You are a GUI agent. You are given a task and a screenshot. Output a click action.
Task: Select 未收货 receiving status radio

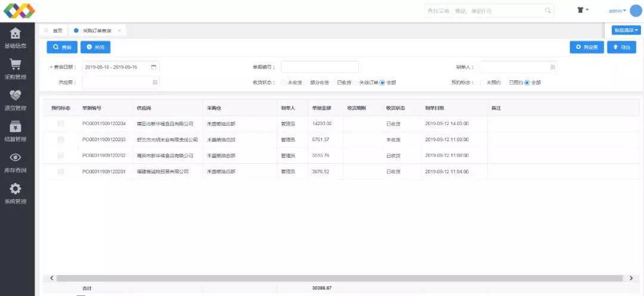[284, 83]
